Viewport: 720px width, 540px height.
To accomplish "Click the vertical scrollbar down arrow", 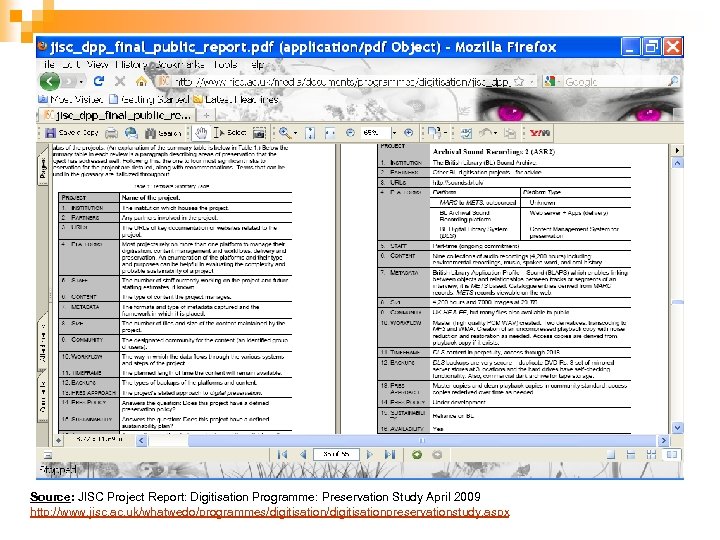I will 677,428.
